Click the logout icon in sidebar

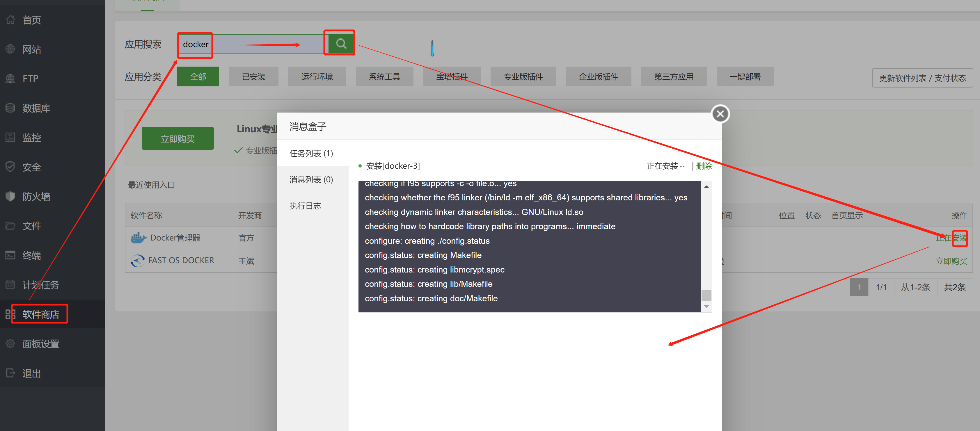tap(10, 373)
